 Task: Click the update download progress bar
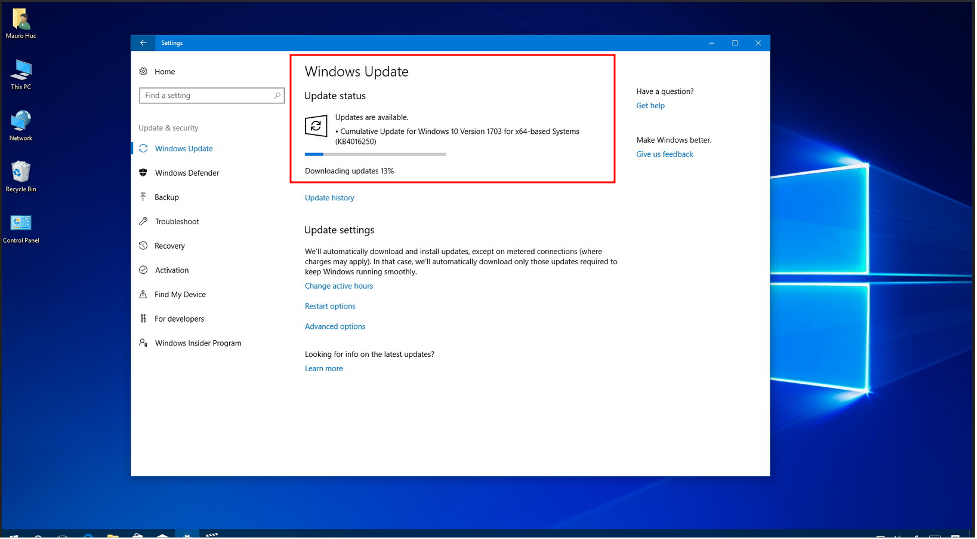point(376,154)
